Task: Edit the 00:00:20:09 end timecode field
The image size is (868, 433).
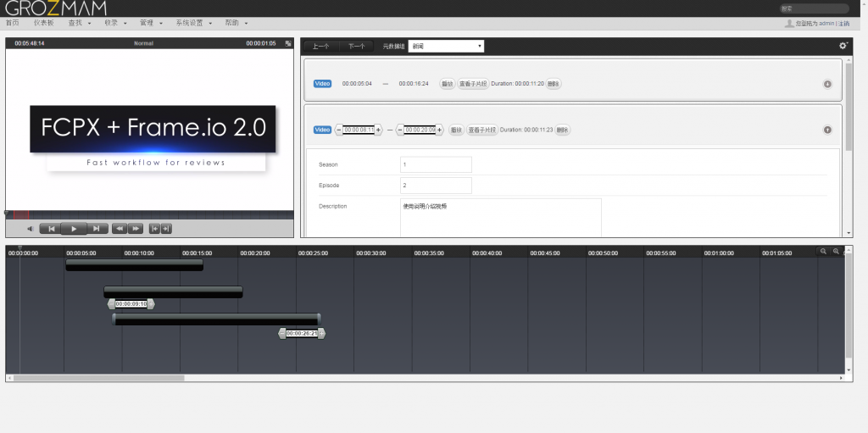Action: (420, 130)
